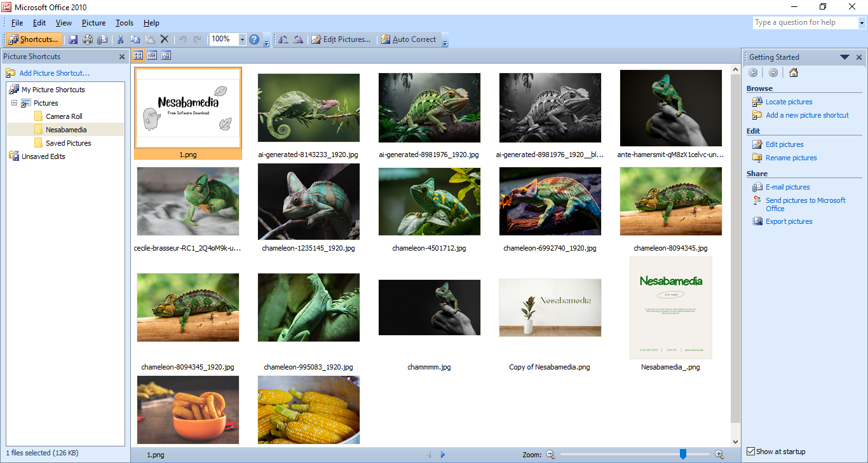This screenshot has width=868, height=463.
Task: Switch to Filmstrip view
Action: (152, 56)
